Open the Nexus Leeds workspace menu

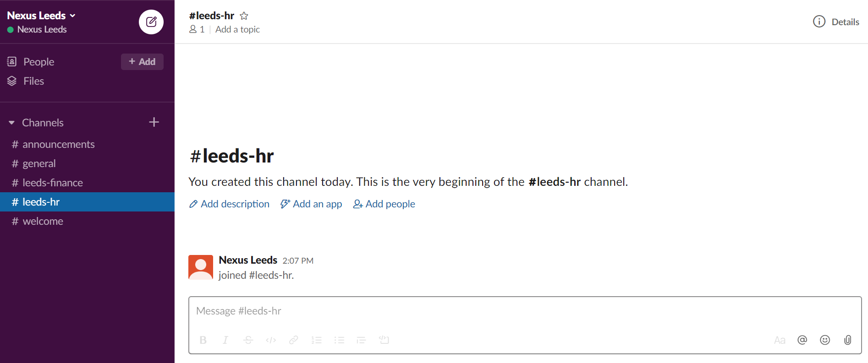41,15
